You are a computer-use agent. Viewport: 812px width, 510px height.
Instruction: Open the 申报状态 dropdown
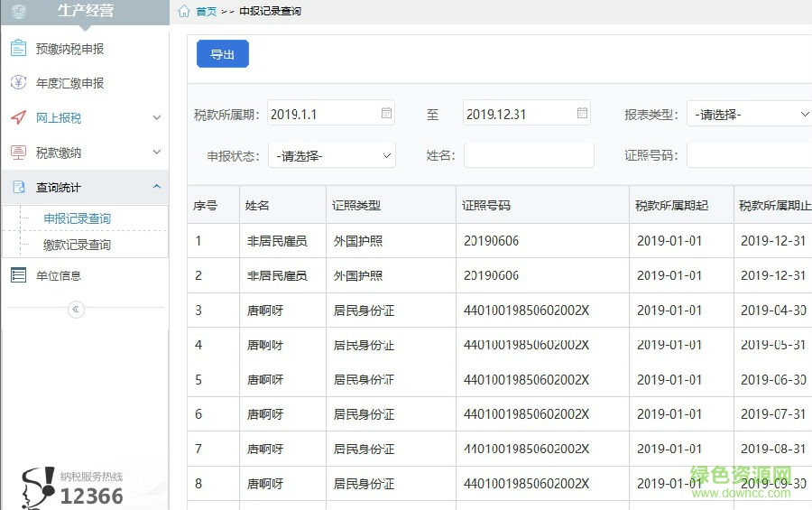click(332, 156)
